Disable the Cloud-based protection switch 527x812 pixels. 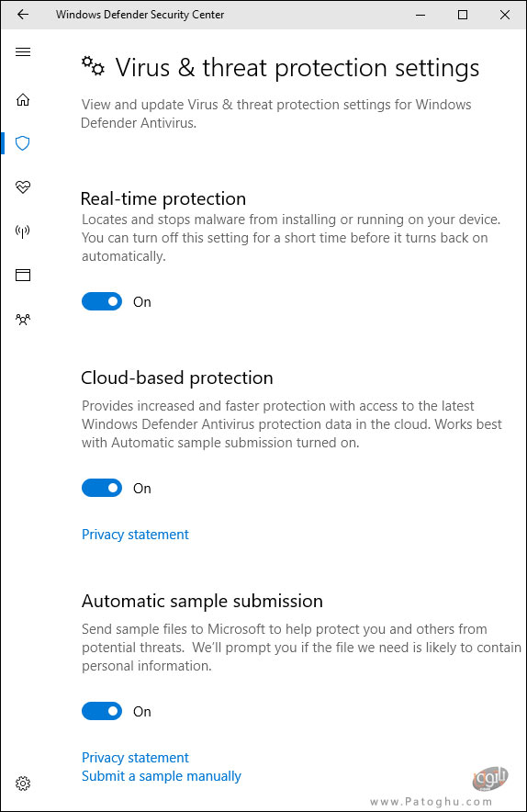(x=102, y=488)
